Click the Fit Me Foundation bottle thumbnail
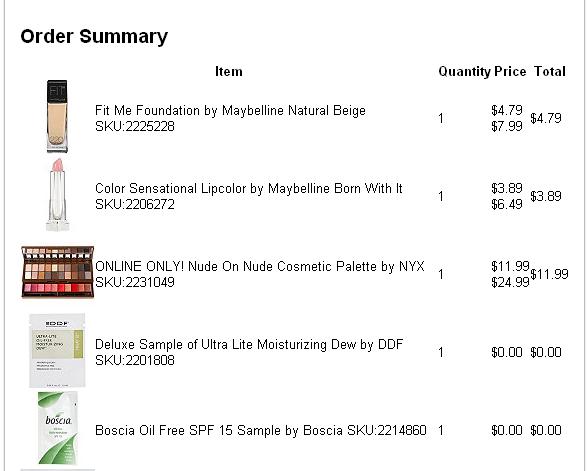The image size is (587, 471). pyautogui.click(x=57, y=116)
